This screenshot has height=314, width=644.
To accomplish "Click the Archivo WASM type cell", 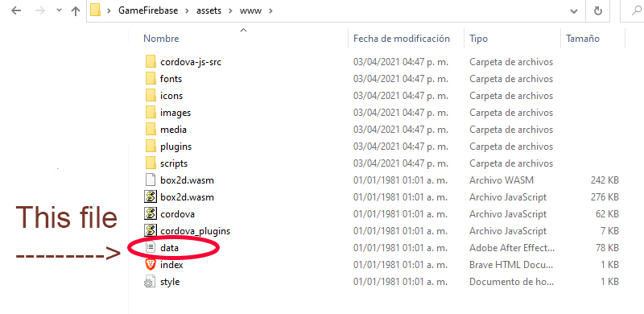I will [502, 180].
